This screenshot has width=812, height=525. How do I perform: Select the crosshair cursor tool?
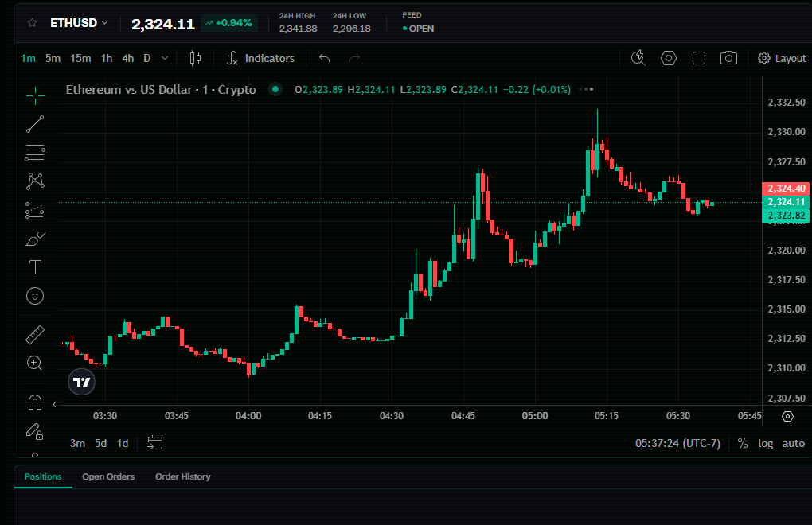[x=35, y=95]
